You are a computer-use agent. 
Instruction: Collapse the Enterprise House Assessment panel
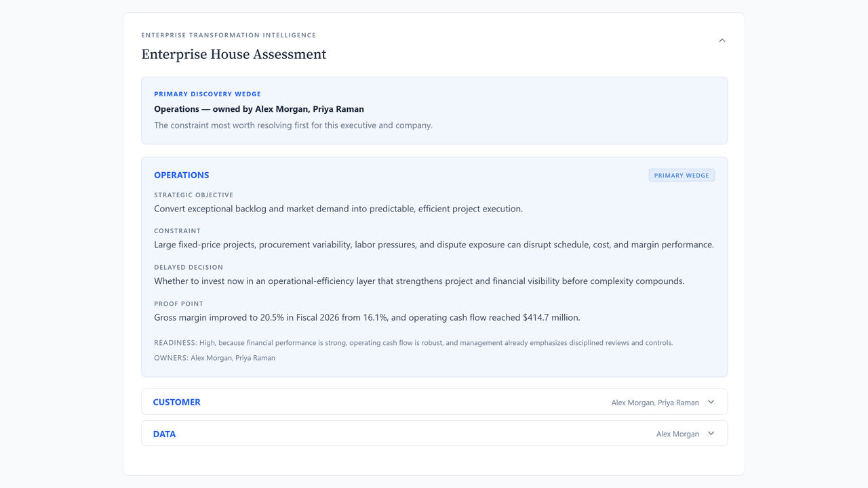tap(722, 41)
